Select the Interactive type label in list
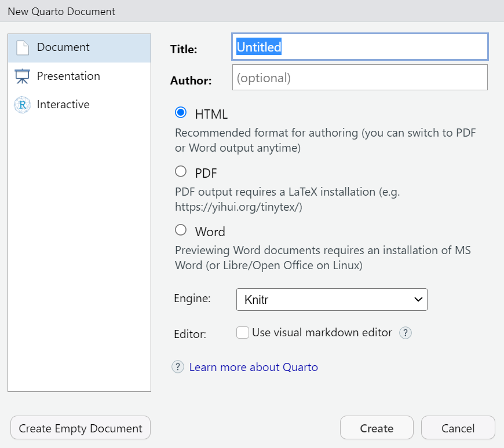The width and height of the screenshot is (504, 448). [x=63, y=105]
